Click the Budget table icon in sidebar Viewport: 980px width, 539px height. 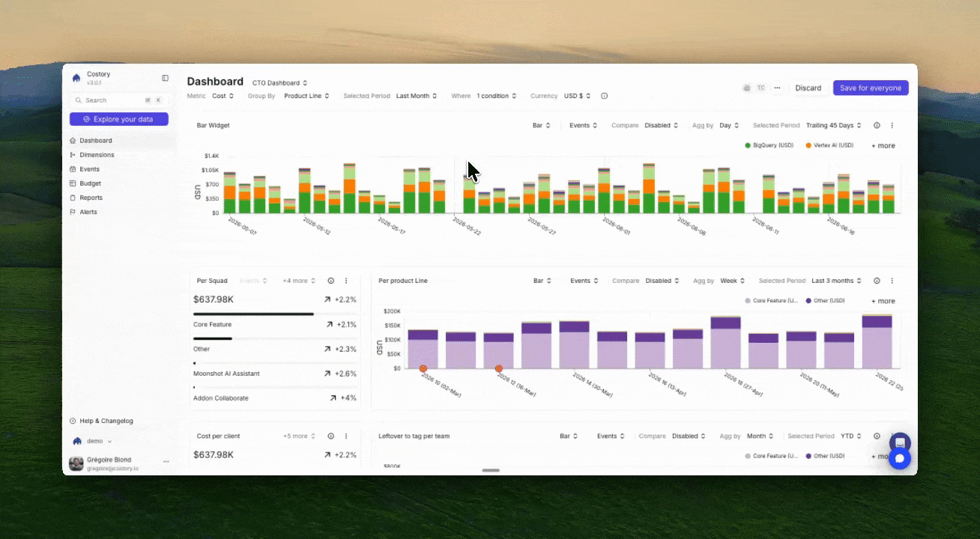pyautogui.click(x=73, y=183)
